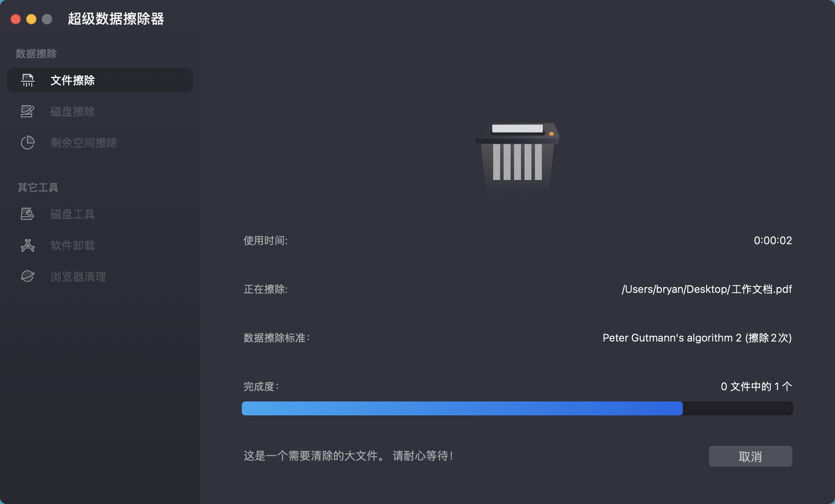The image size is (835, 504).
Task: Select the 文件擦除 shredder icon in sidebar
Action: tap(27, 80)
